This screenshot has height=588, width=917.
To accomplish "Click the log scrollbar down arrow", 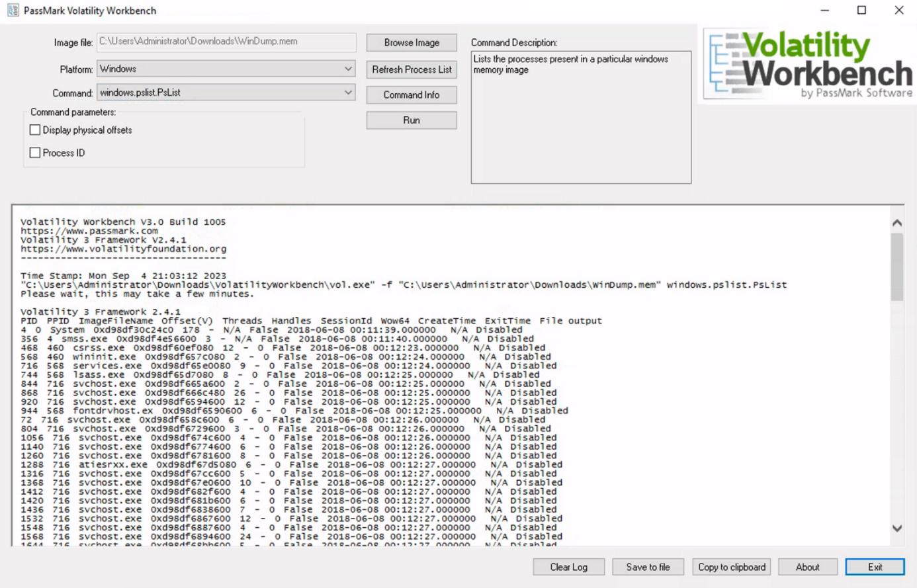I will coord(897,528).
